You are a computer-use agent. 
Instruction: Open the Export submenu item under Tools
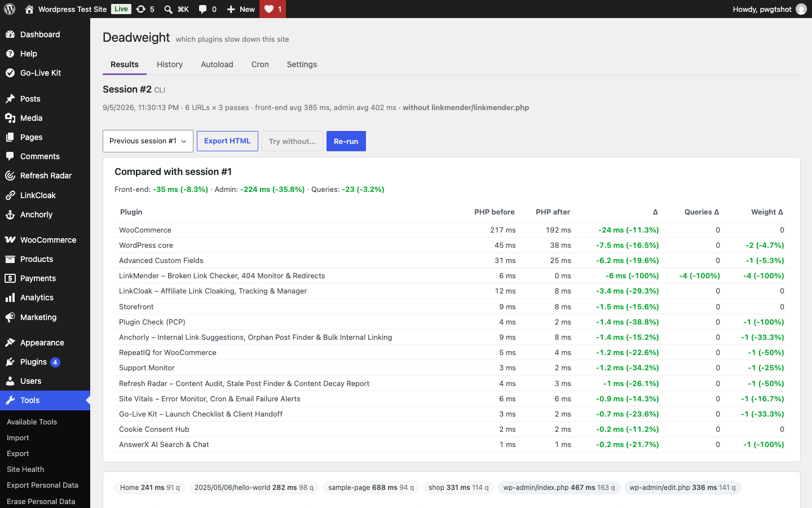[x=18, y=453]
